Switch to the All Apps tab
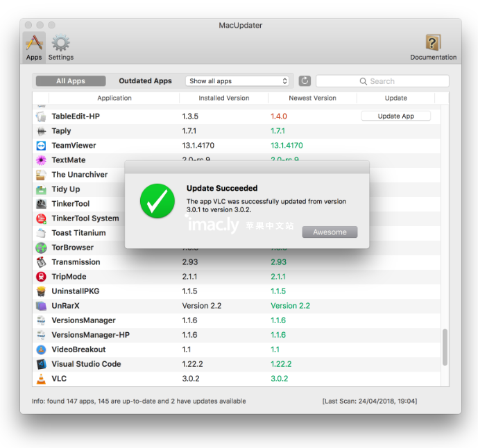 pyautogui.click(x=71, y=81)
